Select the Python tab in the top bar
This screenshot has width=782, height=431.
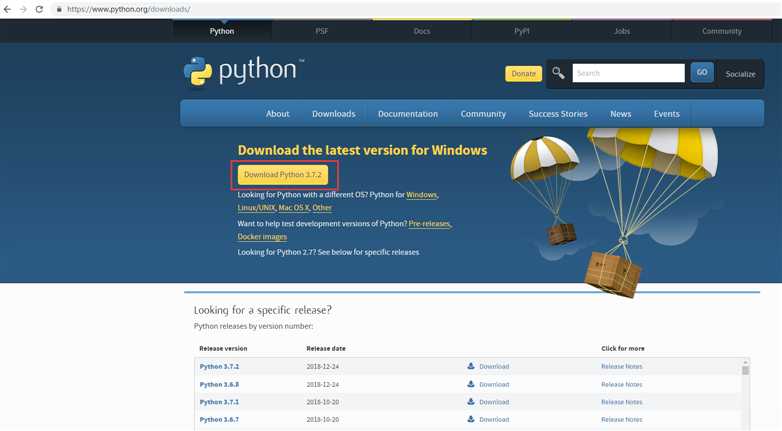tap(222, 31)
